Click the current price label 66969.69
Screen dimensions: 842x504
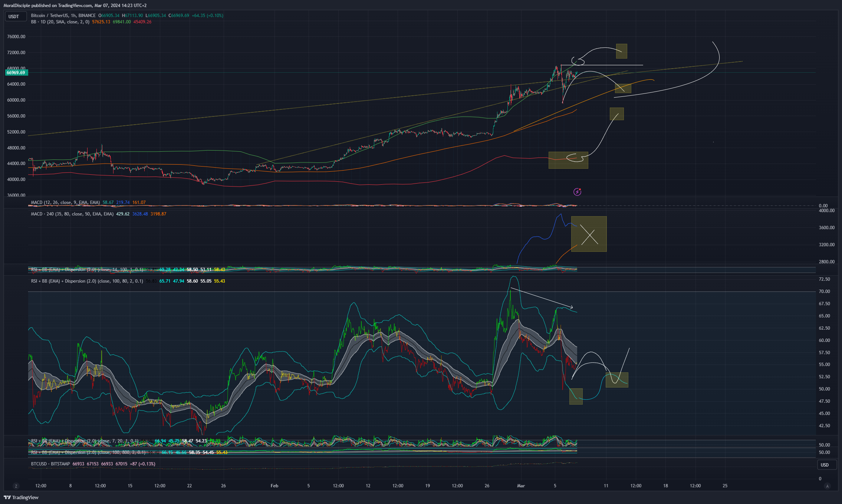tap(16, 73)
